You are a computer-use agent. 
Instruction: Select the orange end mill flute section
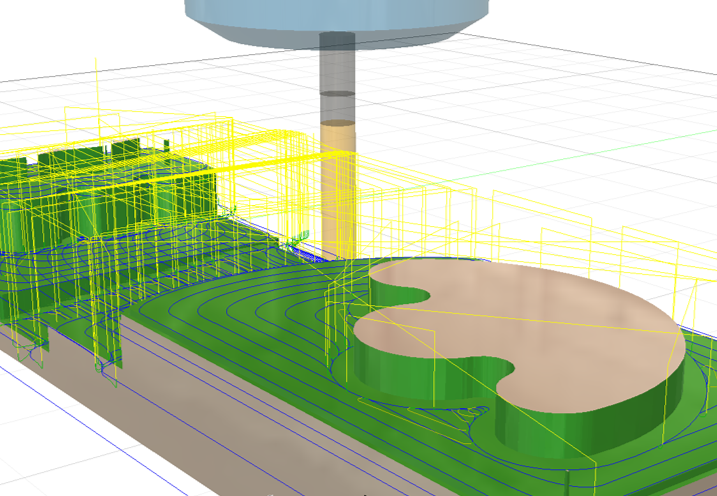338,190
